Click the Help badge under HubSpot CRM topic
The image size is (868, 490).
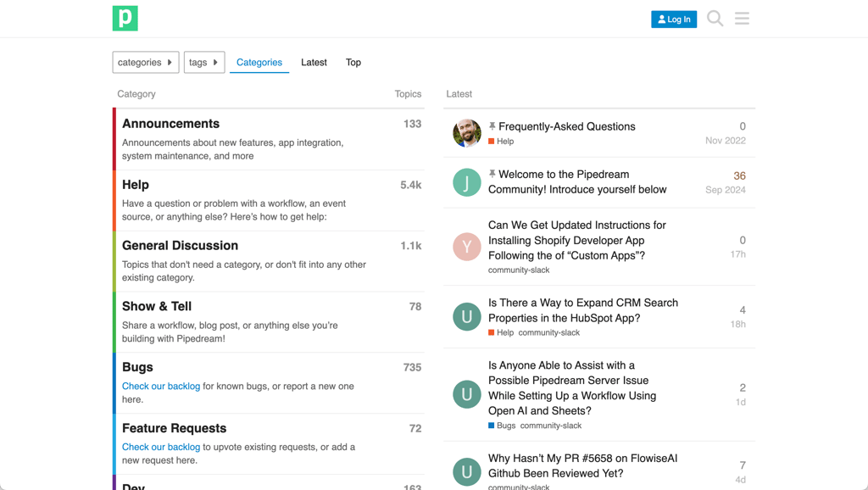(501, 333)
